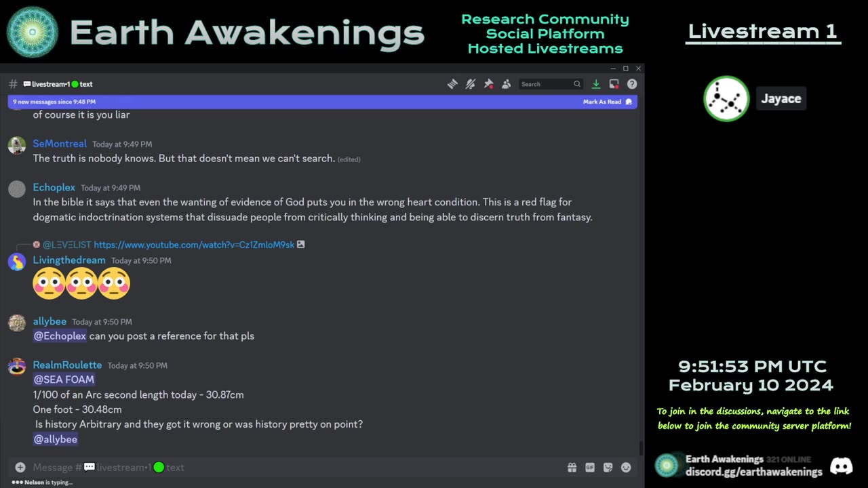
Task: Click the magnifier icon in Search
Action: coord(577,84)
